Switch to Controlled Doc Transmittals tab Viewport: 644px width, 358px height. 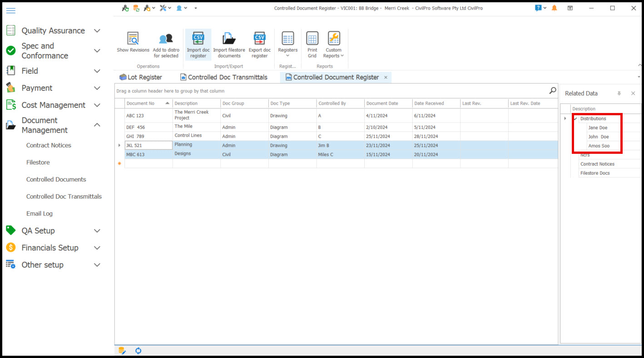pyautogui.click(x=223, y=77)
